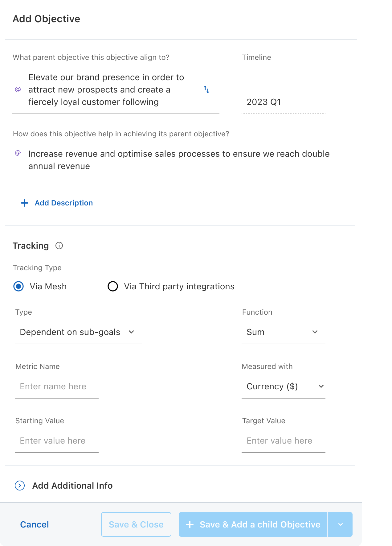Click the swap arrows icon beside parent objective
The width and height of the screenshot is (392, 546).
206,90
